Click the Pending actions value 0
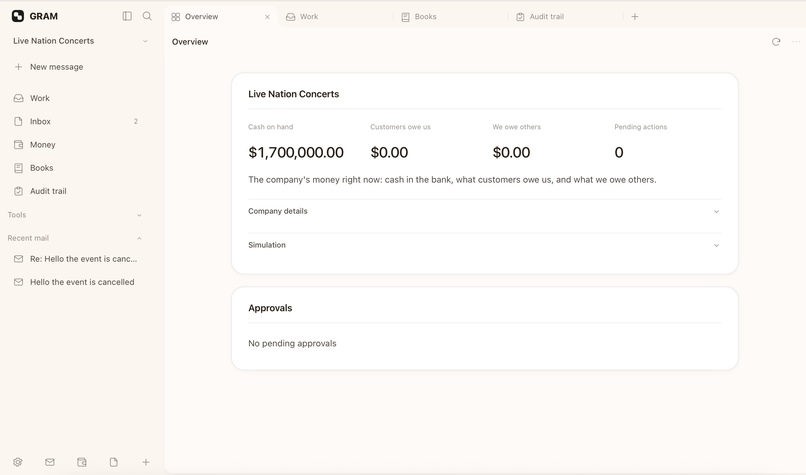The height and width of the screenshot is (475, 806). [619, 152]
